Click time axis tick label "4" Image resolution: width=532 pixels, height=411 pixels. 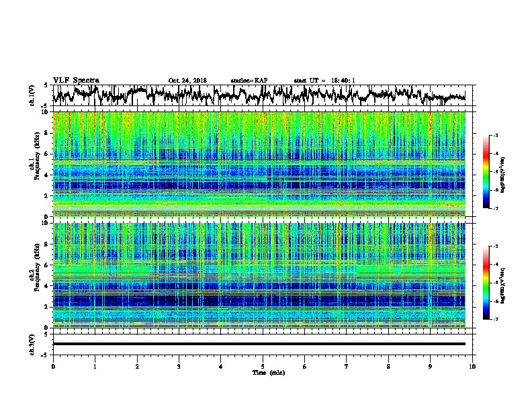tap(221, 366)
